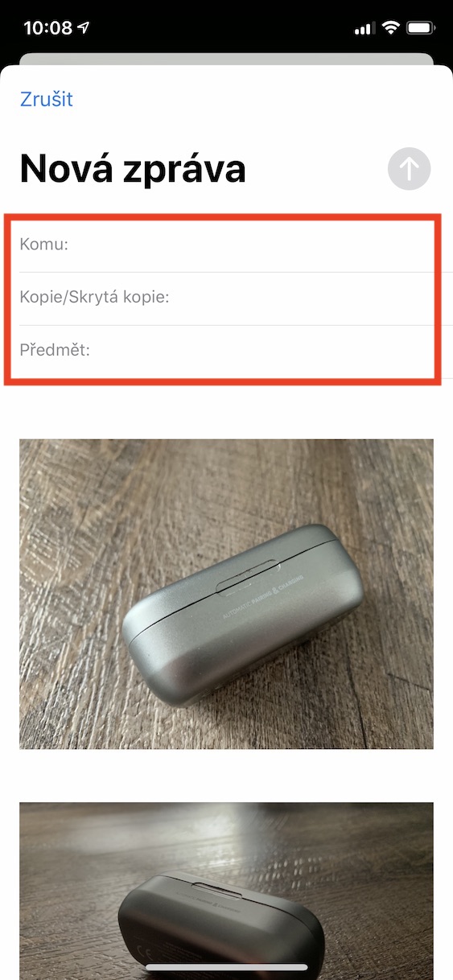Tap the location services arrow icon
Screen dimensions: 453x980
(84, 28)
